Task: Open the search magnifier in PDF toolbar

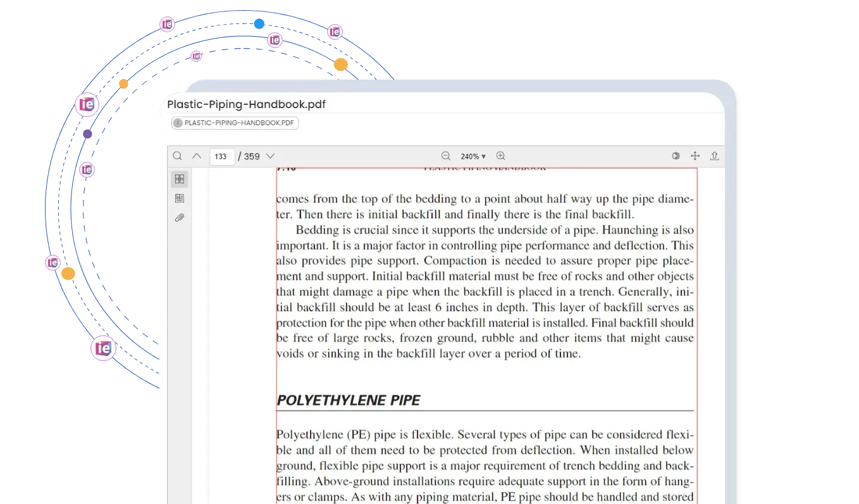Action: pyautogui.click(x=178, y=156)
